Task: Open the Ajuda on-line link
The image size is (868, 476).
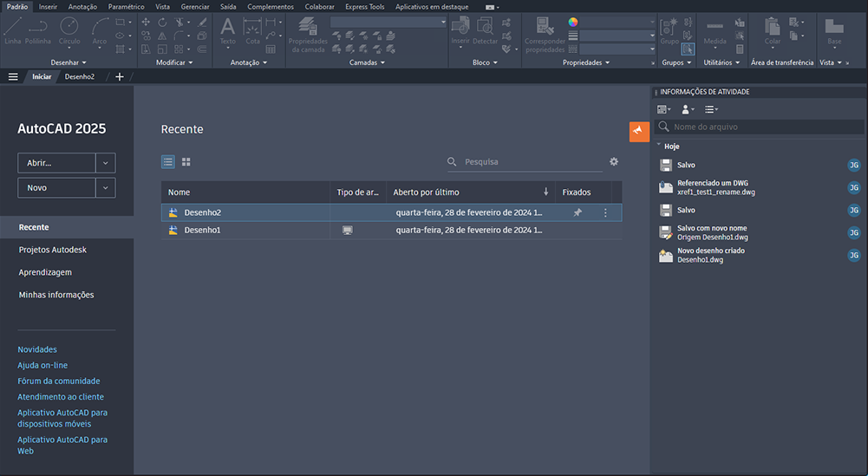Action: [42, 365]
